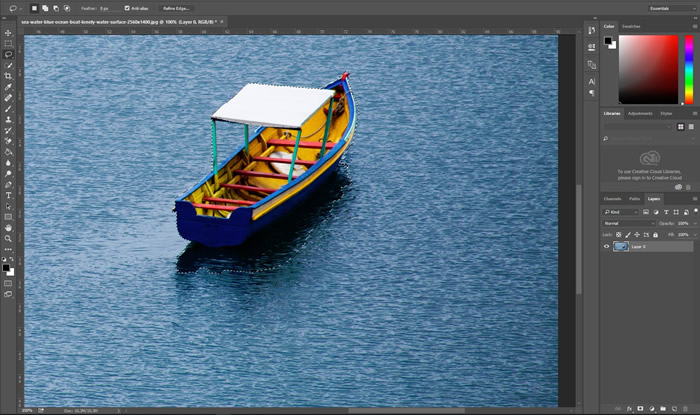Switch to the Swatches tab
Screen dimensions: 700x415
(x=631, y=26)
